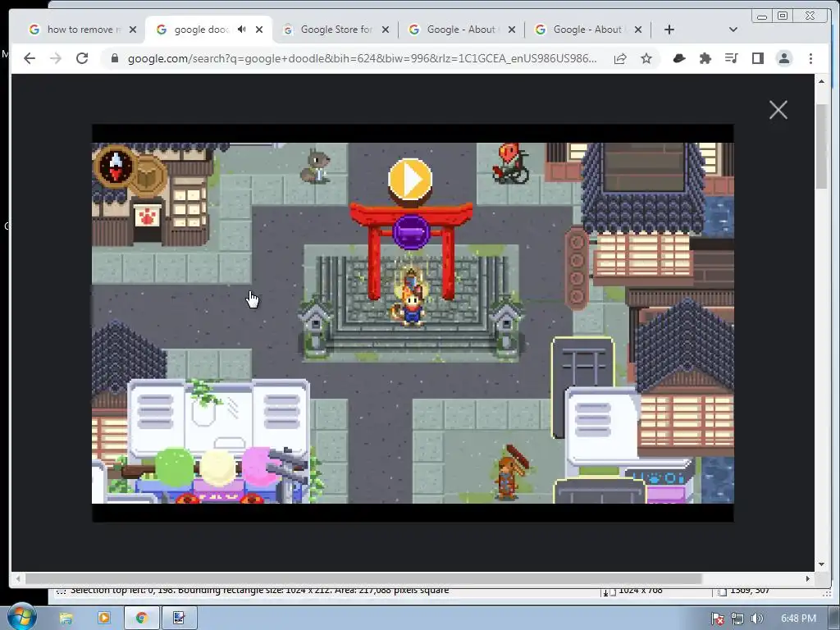This screenshot has height=630, width=840.
Task: Open the profile avatar menu
Action: point(784,58)
